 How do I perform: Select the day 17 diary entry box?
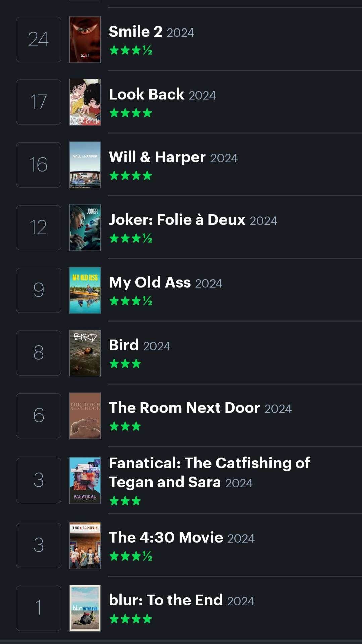[39, 102]
